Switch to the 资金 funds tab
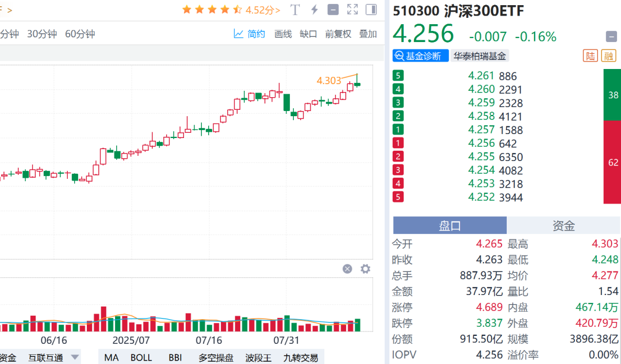Viewport: 621px width, 364px height. pos(564,225)
